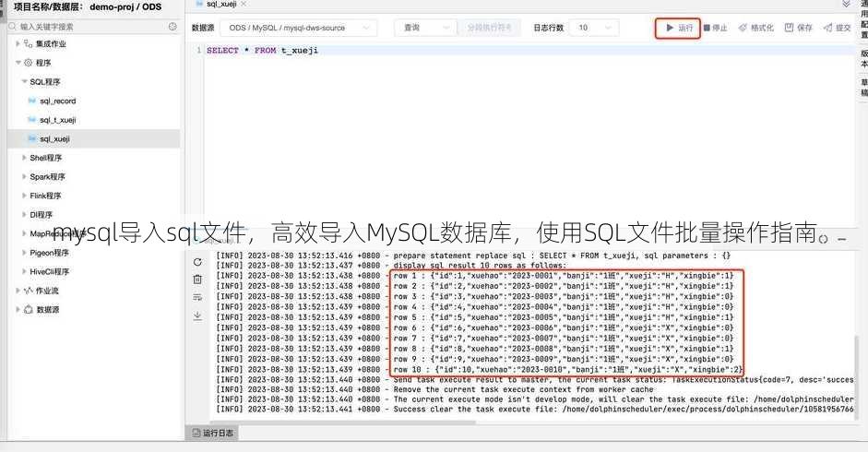Click the 程序 gear icon
Image resolution: width=868 pixels, height=452 pixels.
click(29, 63)
